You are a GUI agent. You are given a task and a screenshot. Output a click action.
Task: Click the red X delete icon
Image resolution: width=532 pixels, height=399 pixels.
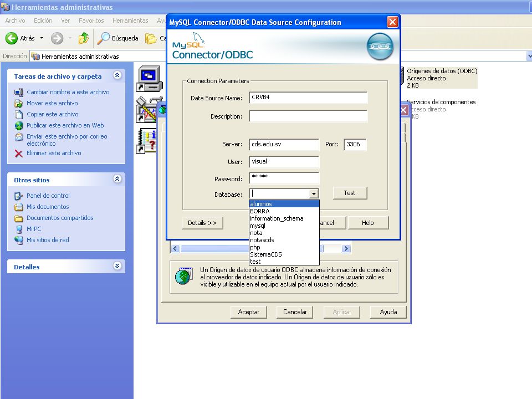[19, 154]
